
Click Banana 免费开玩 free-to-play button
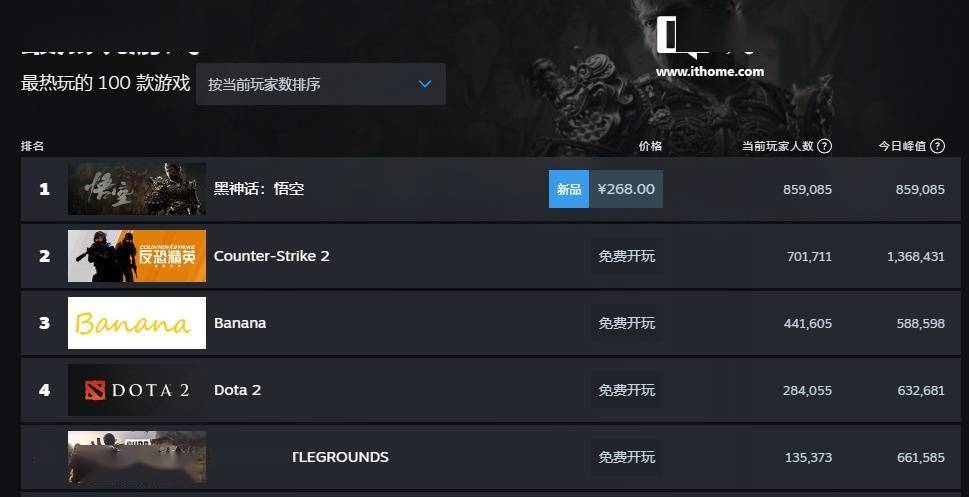pyautogui.click(x=626, y=323)
